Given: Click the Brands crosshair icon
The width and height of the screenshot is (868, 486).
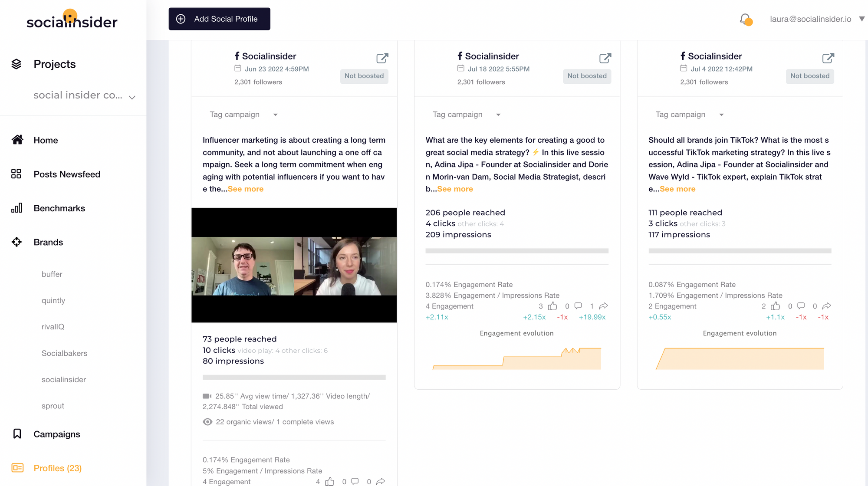Looking at the screenshot, I should coord(16,242).
